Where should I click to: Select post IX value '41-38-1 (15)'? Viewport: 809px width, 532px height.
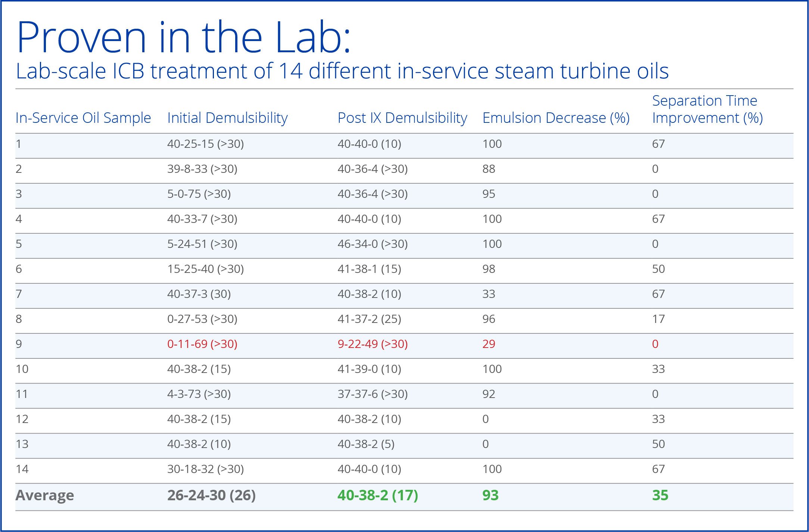369,269
